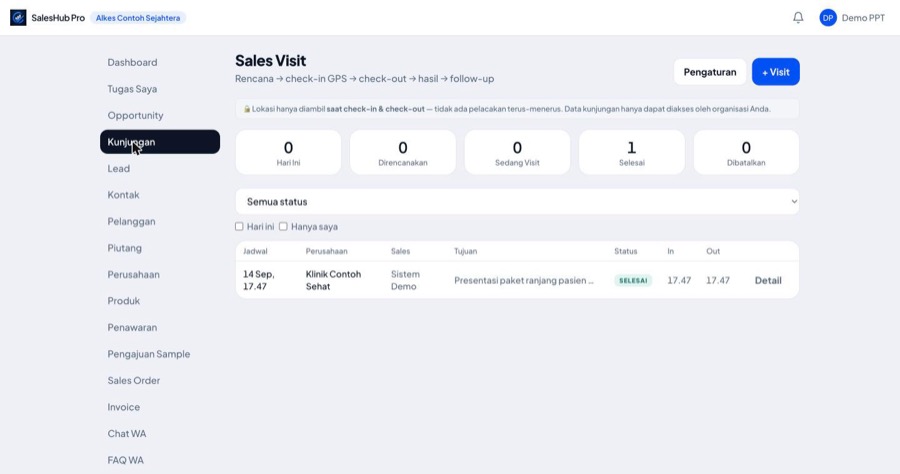This screenshot has height=474, width=900.
Task: Click the Perusahaan column header
Action: tap(326, 251)
